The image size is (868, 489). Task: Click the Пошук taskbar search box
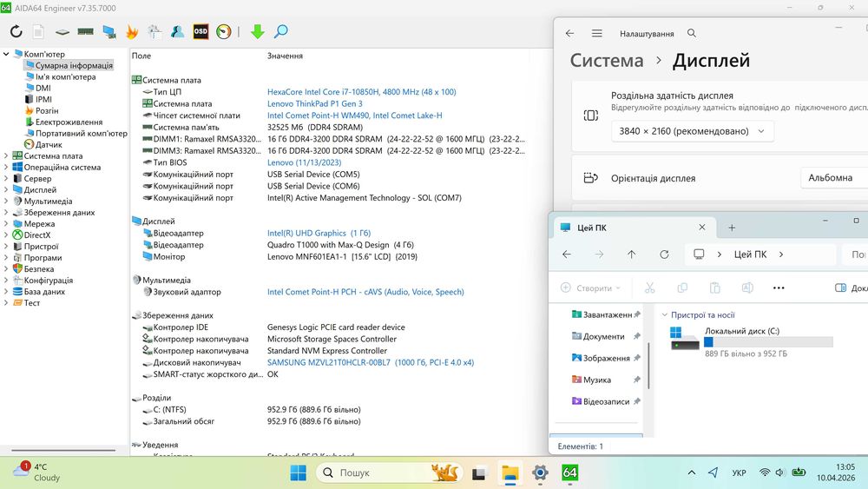coord(390,473)
